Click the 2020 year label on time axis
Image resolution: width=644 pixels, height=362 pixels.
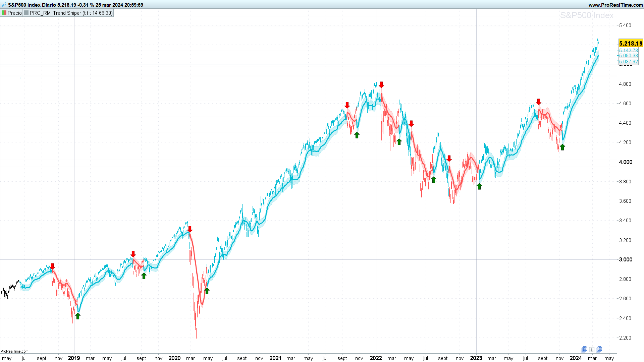[x=174, y=358]
